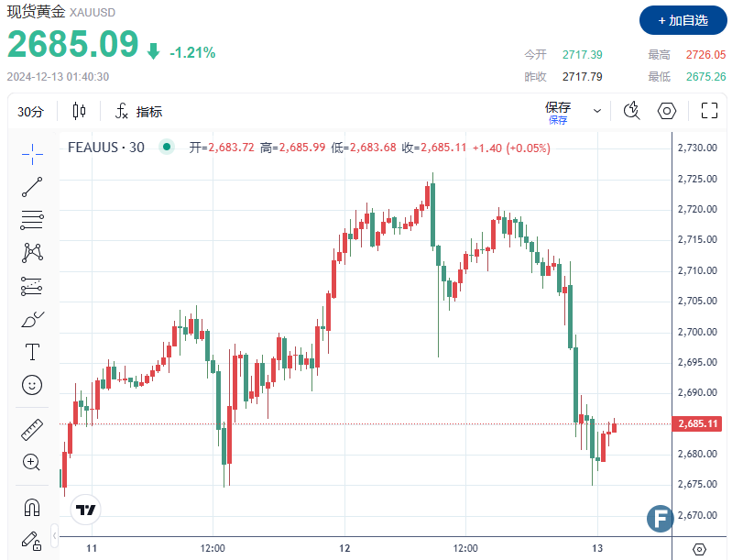Open the brush drawing tool
Image resolution: width=732 pixels, height=560 pixels.
[32, 319]
